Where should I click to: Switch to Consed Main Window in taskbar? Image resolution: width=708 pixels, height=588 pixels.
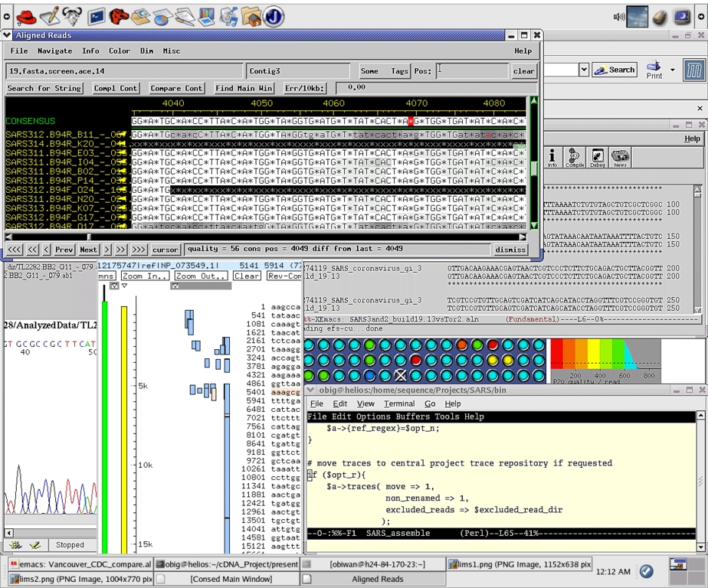point(231,579)
